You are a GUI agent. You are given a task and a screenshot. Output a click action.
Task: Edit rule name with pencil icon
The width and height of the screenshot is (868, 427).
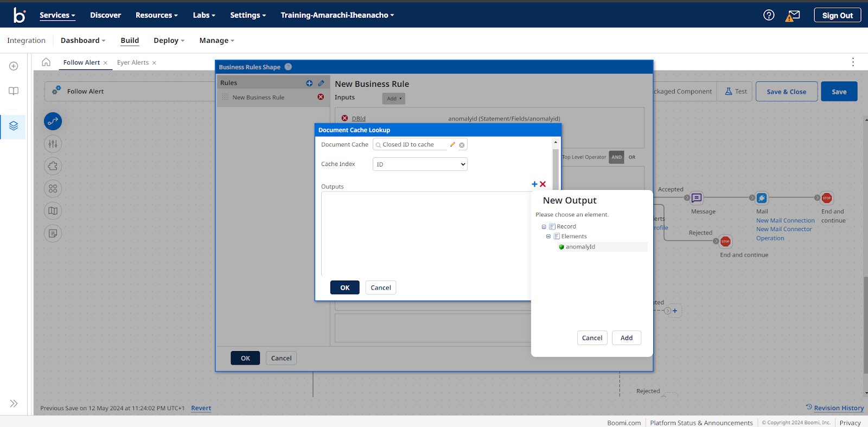click(321, 83)
